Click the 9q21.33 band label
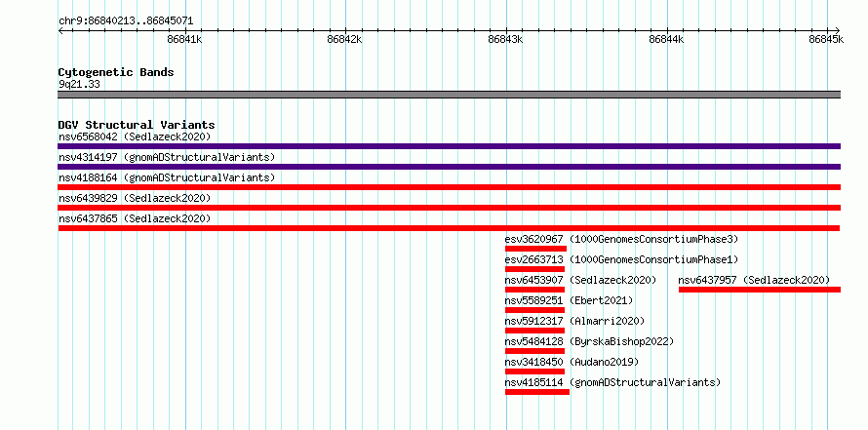The image size is (868, 430). click(79, 84)
